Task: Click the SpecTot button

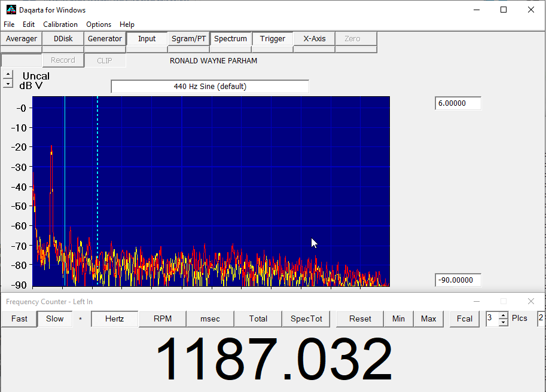Action: (306, 319)
